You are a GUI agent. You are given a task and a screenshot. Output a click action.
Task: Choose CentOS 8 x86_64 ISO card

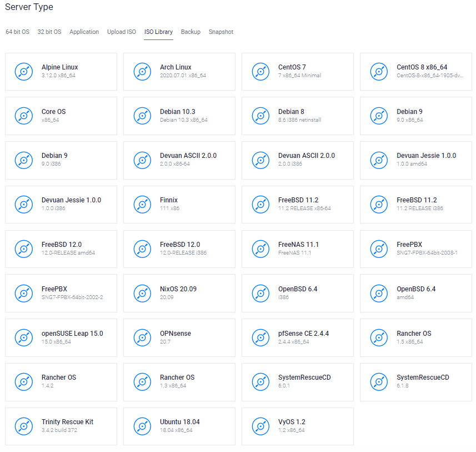coord(415,71)
